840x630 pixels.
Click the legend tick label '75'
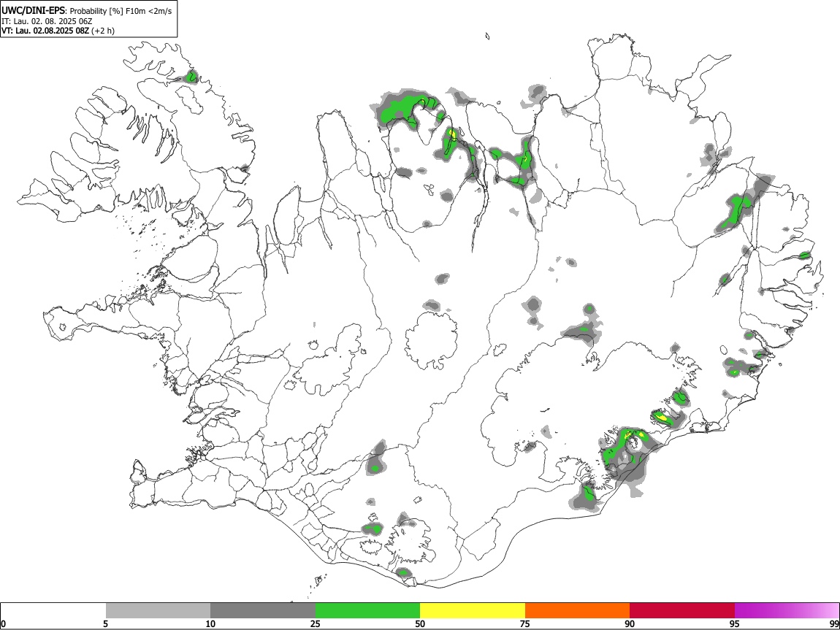click(x=525, y=624)
